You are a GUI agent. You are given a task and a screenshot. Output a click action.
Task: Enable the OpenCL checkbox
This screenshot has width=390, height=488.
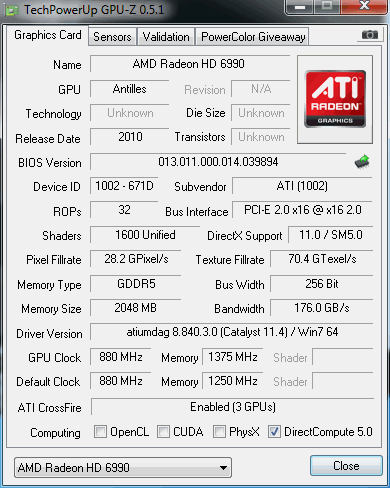pyautogui.click(x=100, y=432)
